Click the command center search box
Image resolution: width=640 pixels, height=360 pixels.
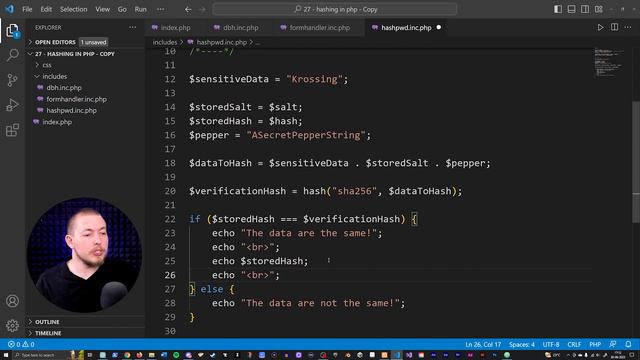(x=335, y=9)
